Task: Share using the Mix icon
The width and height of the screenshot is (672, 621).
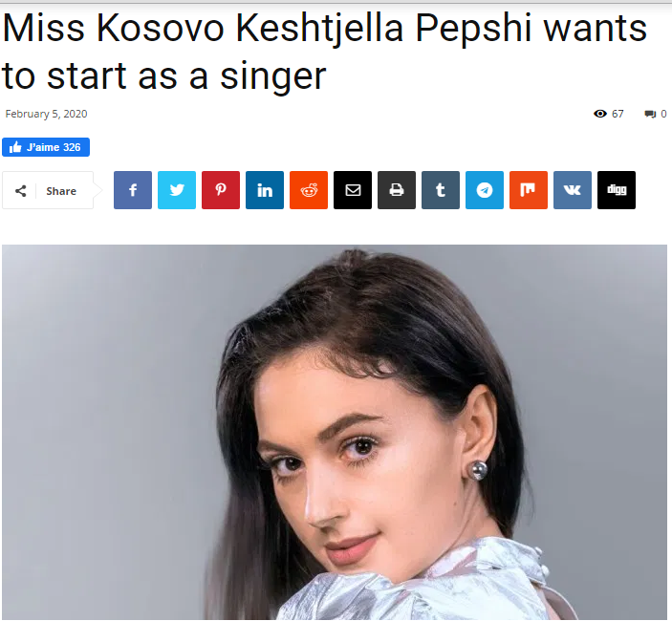Action: tap(529, 190)
